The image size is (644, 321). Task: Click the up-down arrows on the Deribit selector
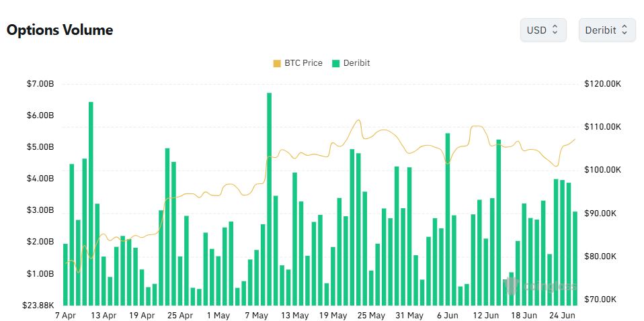click(x=625, y=30)
